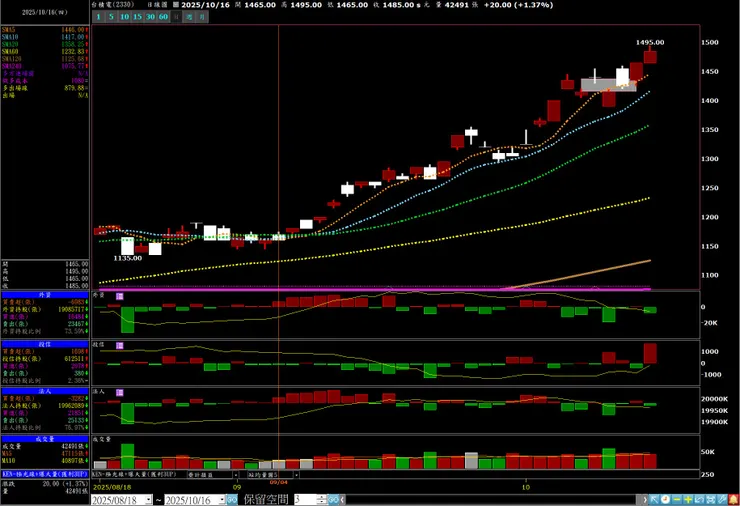Click the last red candlestick near 1495

[650, 56]
